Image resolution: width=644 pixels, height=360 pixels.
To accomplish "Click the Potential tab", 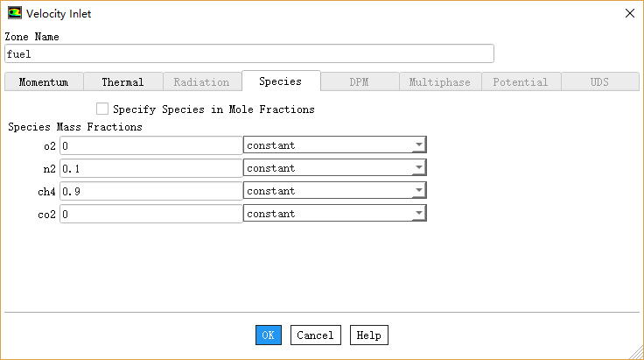I will point(520,82).
